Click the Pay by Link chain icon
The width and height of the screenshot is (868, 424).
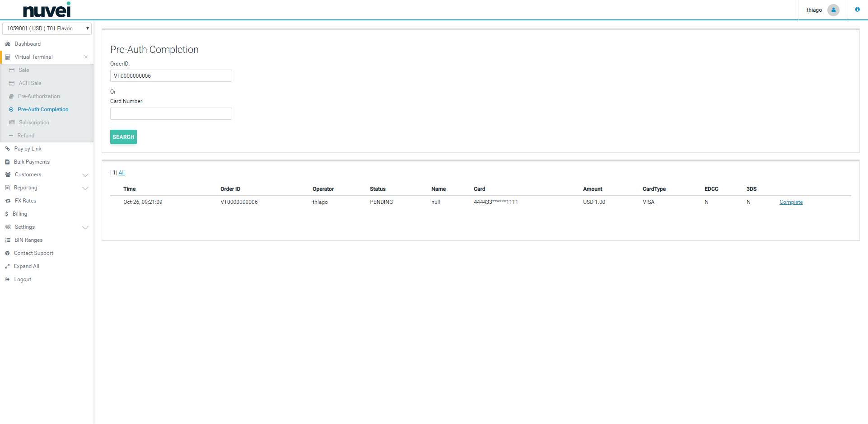(x=8, y=149)
